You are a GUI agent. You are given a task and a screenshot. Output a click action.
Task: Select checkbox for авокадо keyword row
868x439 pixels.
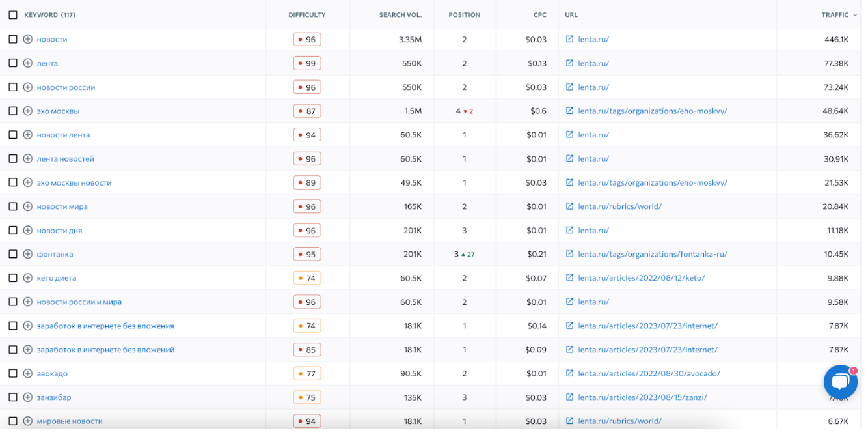(x=13, y=374)
